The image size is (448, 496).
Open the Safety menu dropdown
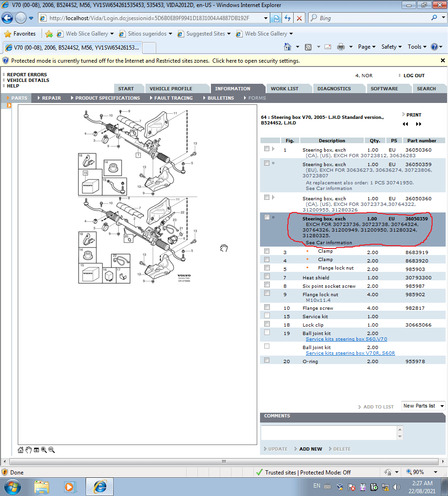click(x=392, y=47)
